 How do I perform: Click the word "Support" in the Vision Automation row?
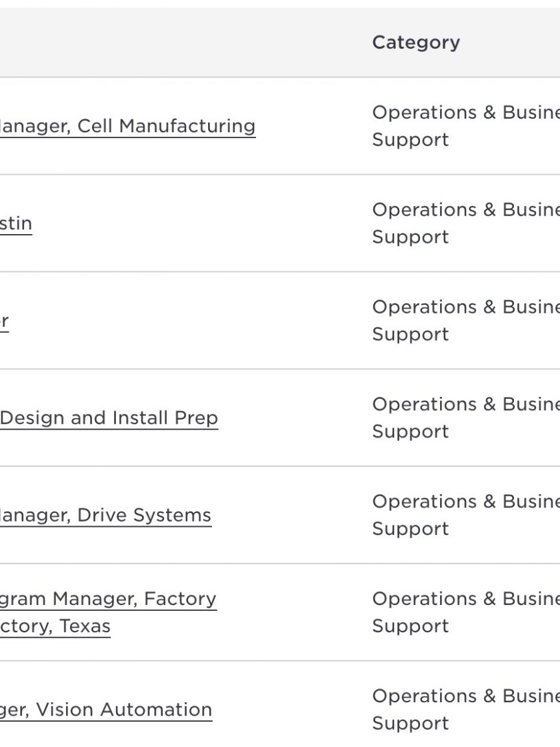tap(411, 723)
